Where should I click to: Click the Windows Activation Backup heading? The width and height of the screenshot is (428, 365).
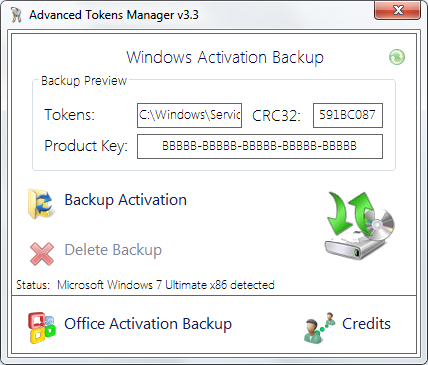pyautogui.click(x=225, y=57)
